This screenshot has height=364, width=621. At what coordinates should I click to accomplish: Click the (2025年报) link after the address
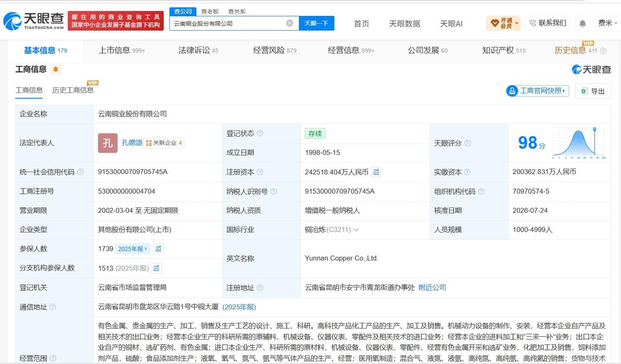click(x=239, y=307)
